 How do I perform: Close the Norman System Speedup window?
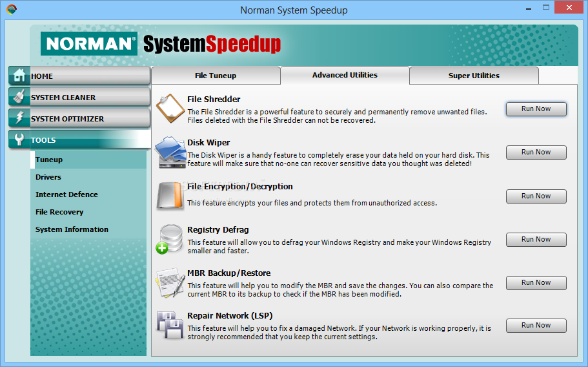pos(569,8)
